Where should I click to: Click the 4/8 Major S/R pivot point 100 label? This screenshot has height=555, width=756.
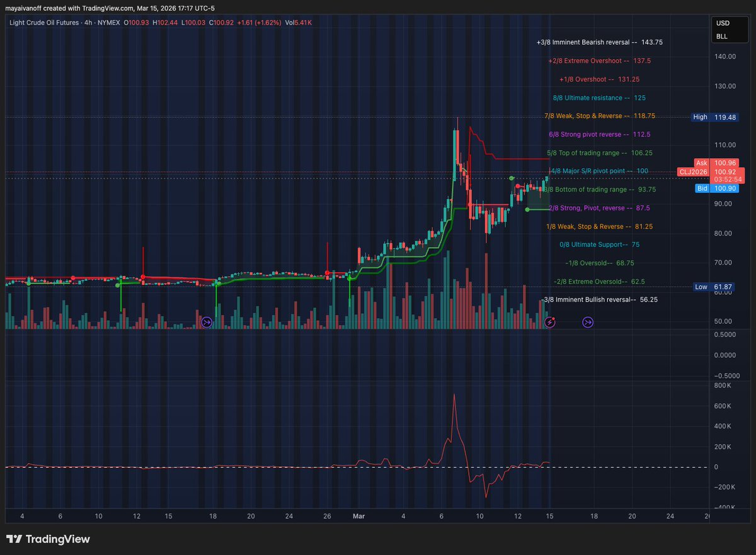pos(600,171)
